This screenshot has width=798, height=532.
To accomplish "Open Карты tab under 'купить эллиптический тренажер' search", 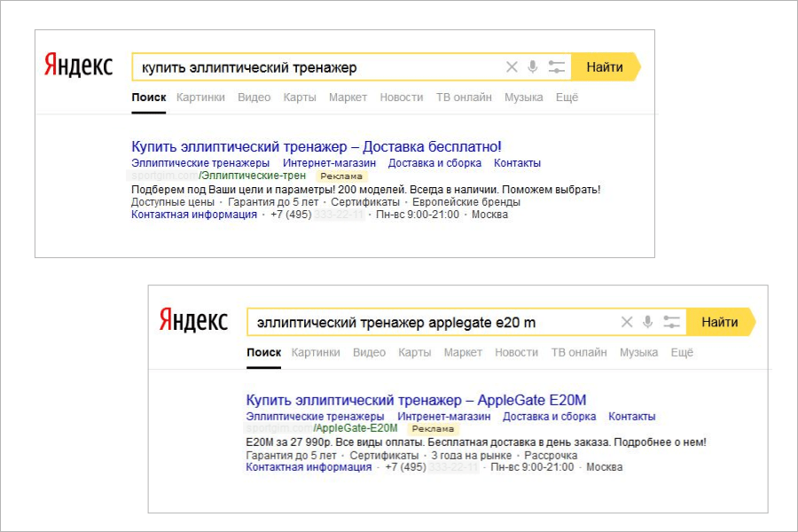I will [x=300, y=98].
